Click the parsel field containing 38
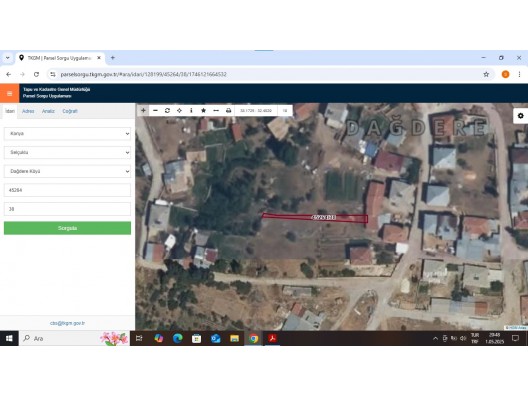The height and width of the screenshot is (396, 528). [67, 209]
